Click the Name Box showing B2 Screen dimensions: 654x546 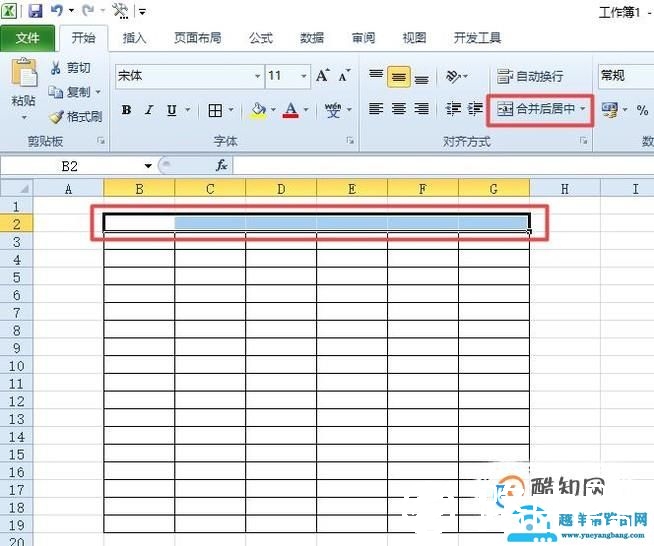coord(70,166)
